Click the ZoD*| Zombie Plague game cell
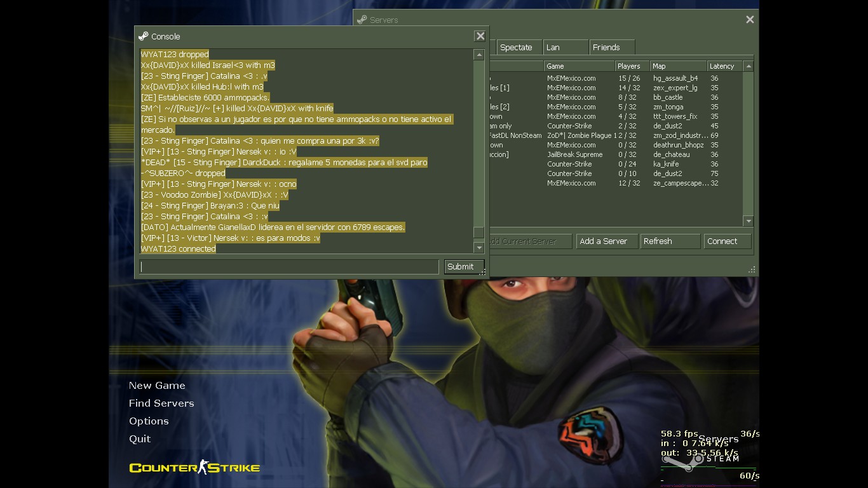Screen dimensions: 868x488 (581, 135)
